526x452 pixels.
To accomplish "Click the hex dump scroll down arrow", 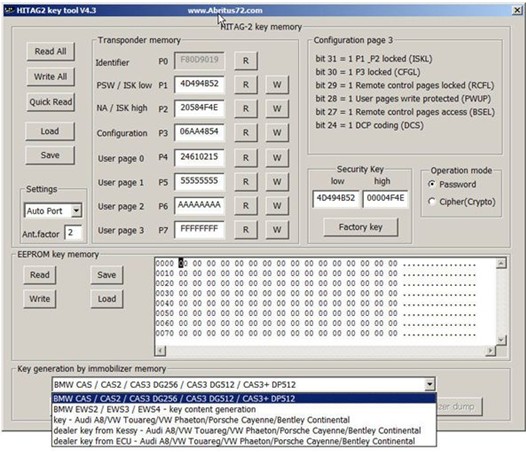I will click(x=501, y=340).
